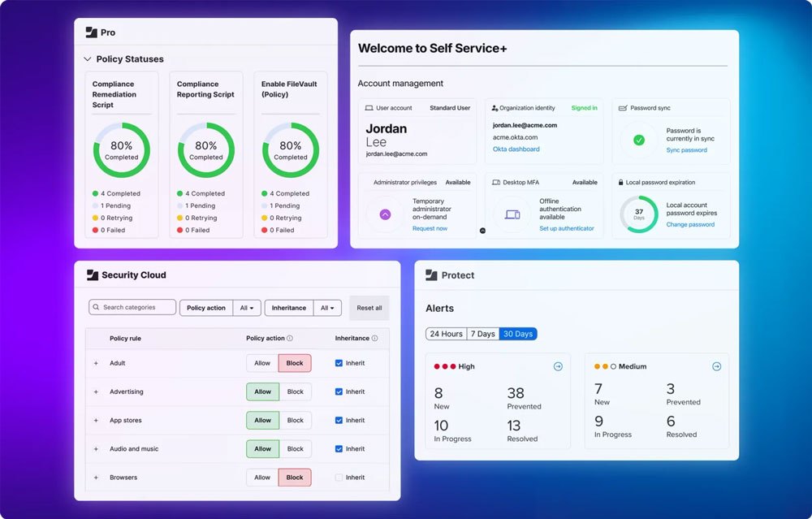This screenshot has height=519, width=812.
Task: Open the Okta dashboard link
Action: point(516,149)
